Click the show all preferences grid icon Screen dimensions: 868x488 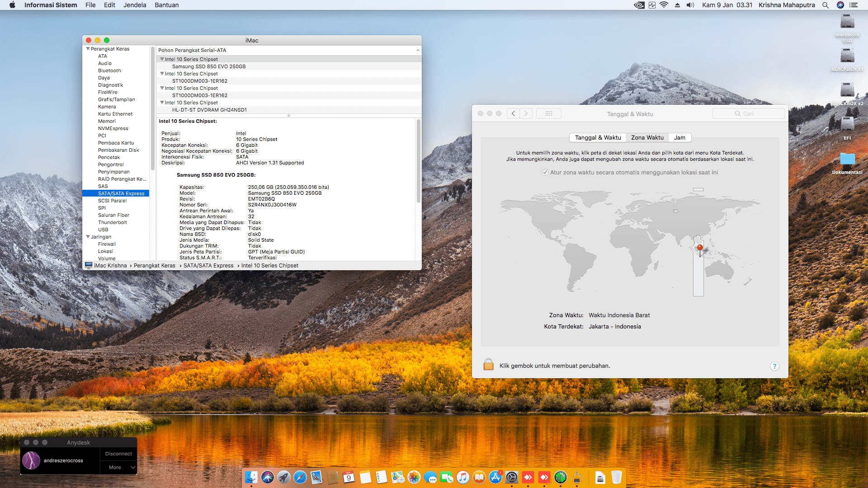pyautogui.click(x=548, y=113)
